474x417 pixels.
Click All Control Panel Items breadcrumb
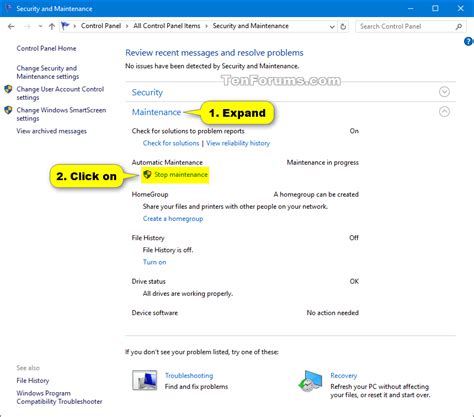167,26
